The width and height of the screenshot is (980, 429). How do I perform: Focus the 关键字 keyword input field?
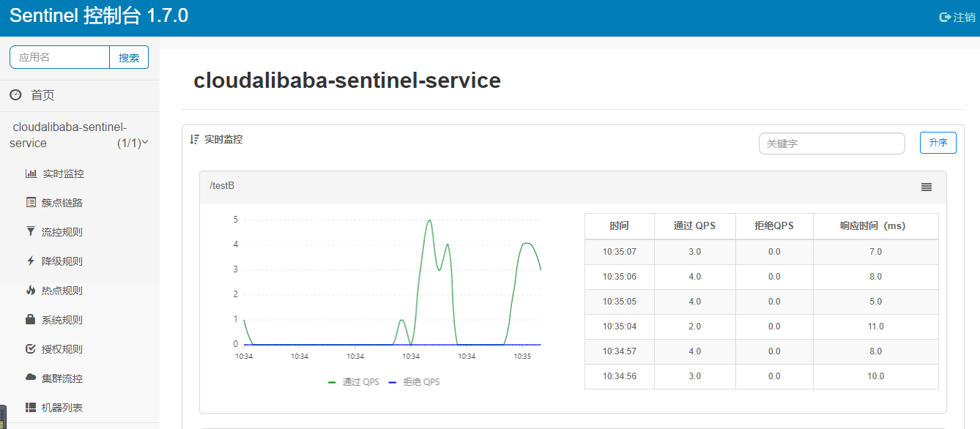(x=831, y=143)
